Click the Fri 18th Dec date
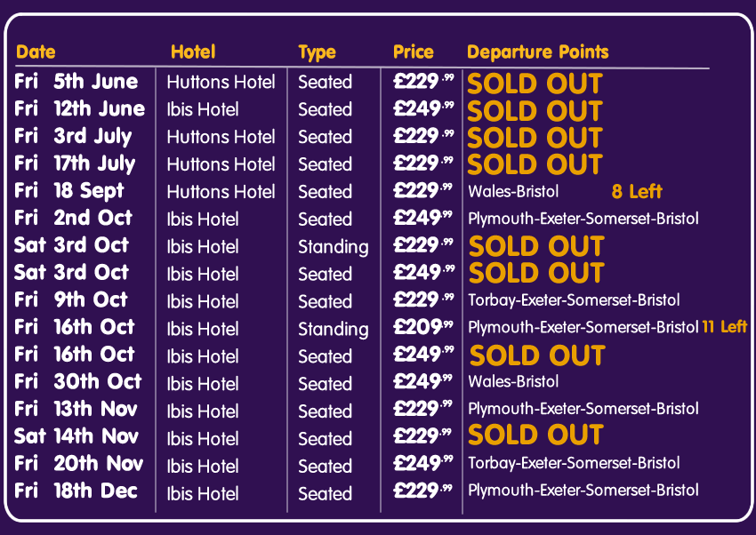This screenshot has width=756, height=535. pyautogui.click(x=76, y=491)
